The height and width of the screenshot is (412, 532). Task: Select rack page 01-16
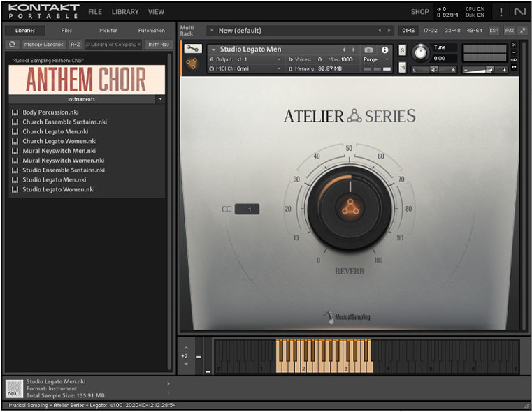point(408,31)
